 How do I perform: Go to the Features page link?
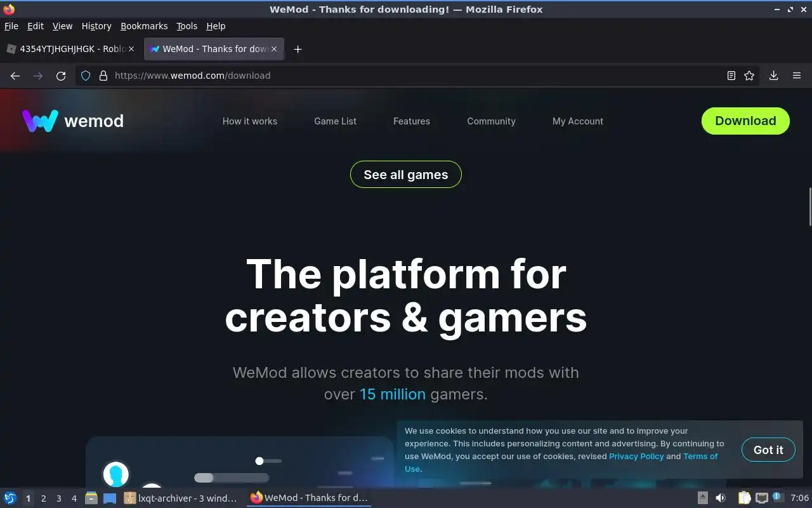coord(412,121)
